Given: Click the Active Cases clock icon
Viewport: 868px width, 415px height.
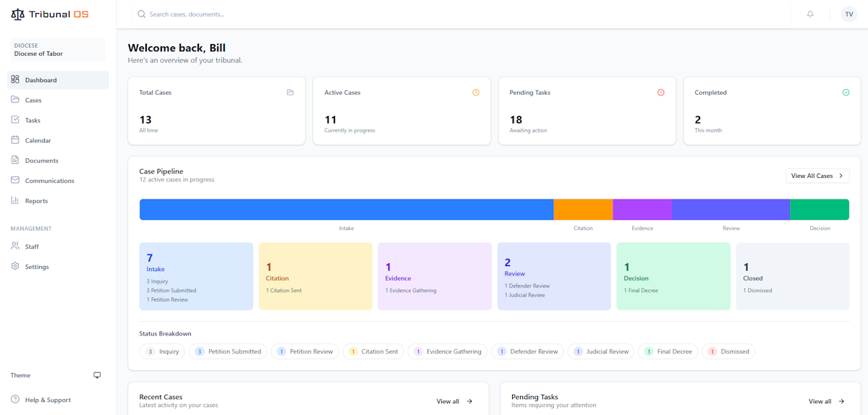Looking at the screenshot, I should (x=475, y=93).
